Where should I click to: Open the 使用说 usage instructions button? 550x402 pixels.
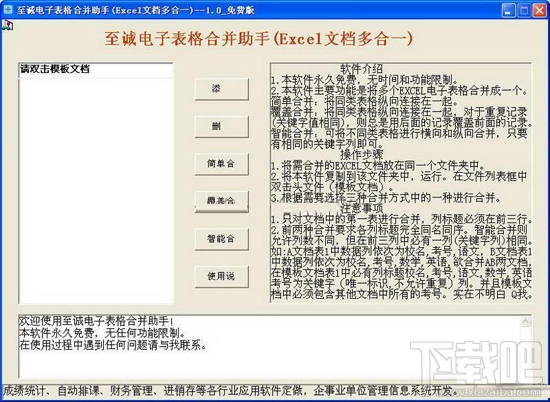tap(222, 277)
